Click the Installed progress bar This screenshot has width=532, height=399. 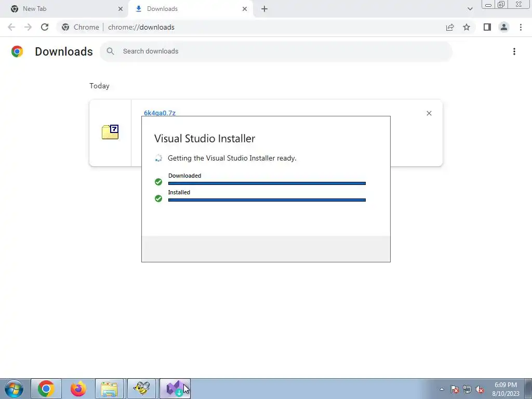[267, 200]
